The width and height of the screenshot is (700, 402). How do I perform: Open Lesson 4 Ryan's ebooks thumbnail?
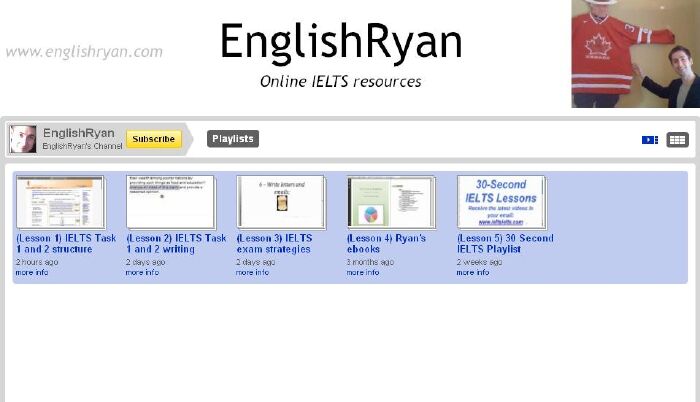(x=391, y=202)
